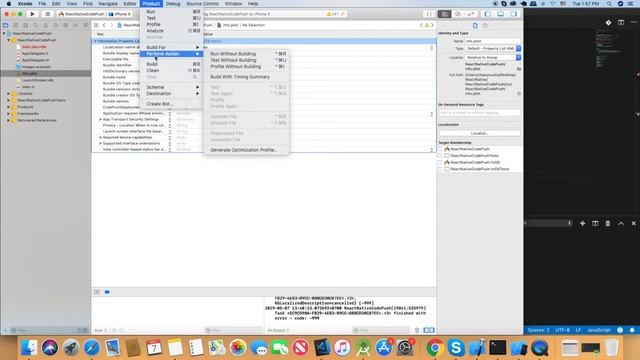Go forward with the editor's right chevron
This screenshot has width=640, height=360.
pos(111,25)
